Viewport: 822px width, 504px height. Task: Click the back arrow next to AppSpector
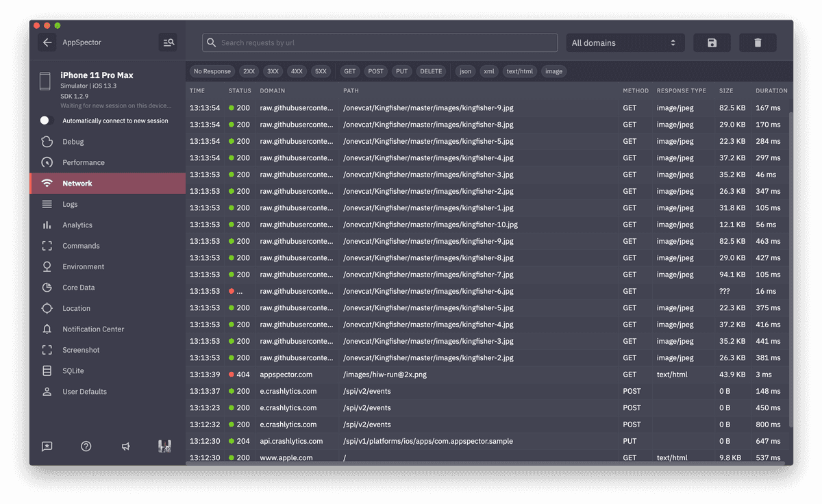[47, 42]
